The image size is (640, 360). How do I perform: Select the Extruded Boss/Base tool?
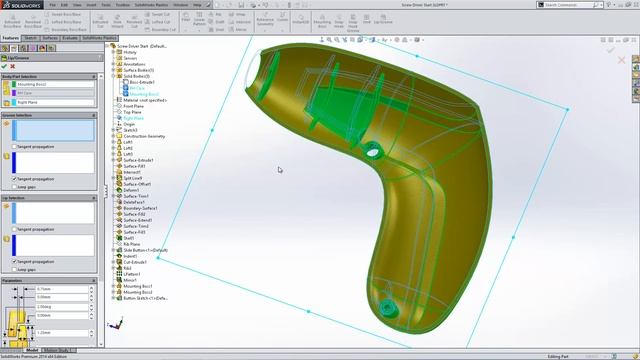tap(12, 21)
